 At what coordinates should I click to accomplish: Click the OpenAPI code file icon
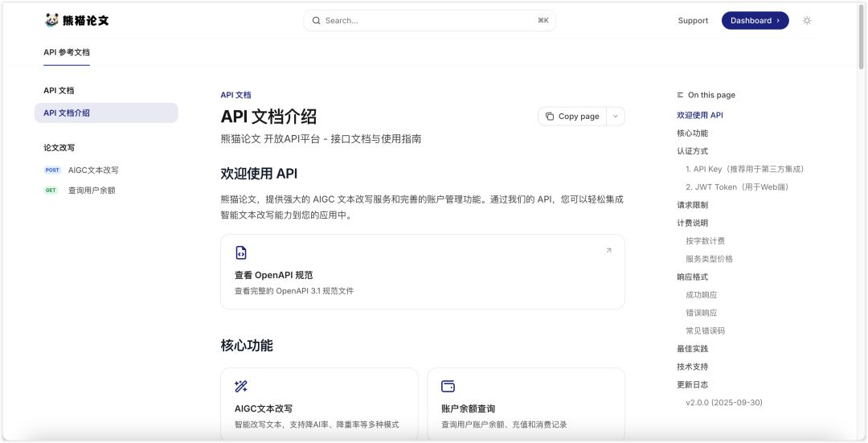pyautogui.click(x=241, y=252)
